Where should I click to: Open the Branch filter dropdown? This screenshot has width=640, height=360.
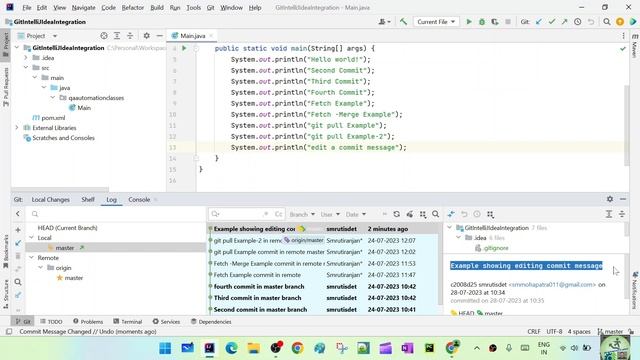tap(302, 214)
